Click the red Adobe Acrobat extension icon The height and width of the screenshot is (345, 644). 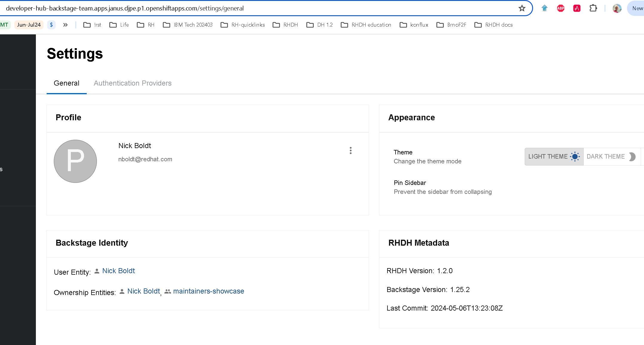(x=577, y=8)
